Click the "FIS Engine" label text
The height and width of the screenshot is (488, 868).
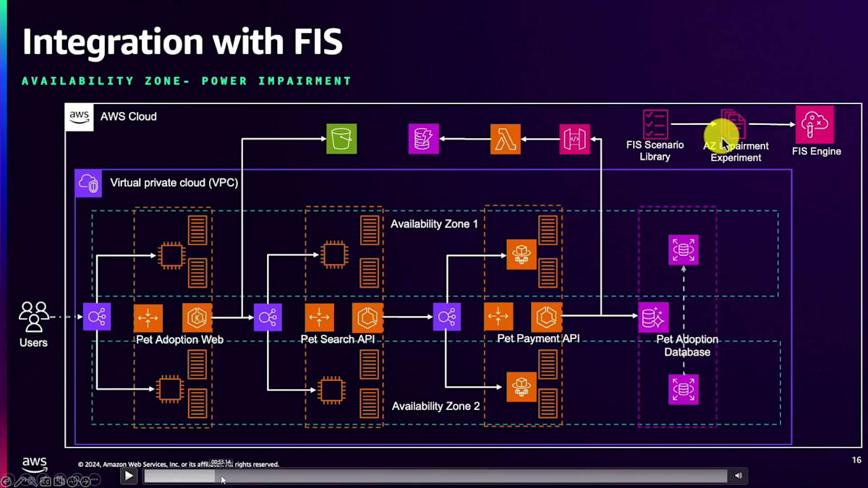tap(816, 152)
